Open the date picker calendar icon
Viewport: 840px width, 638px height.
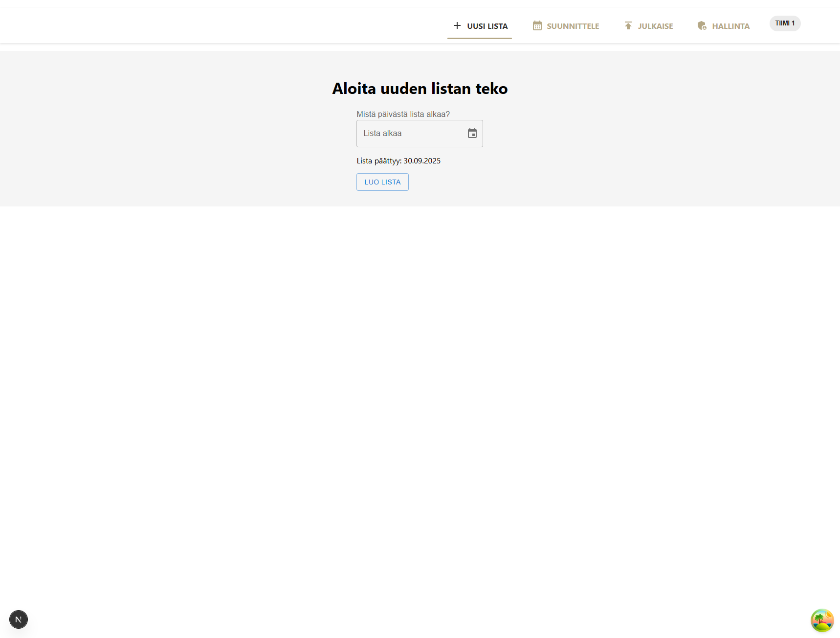click(472, 134)
